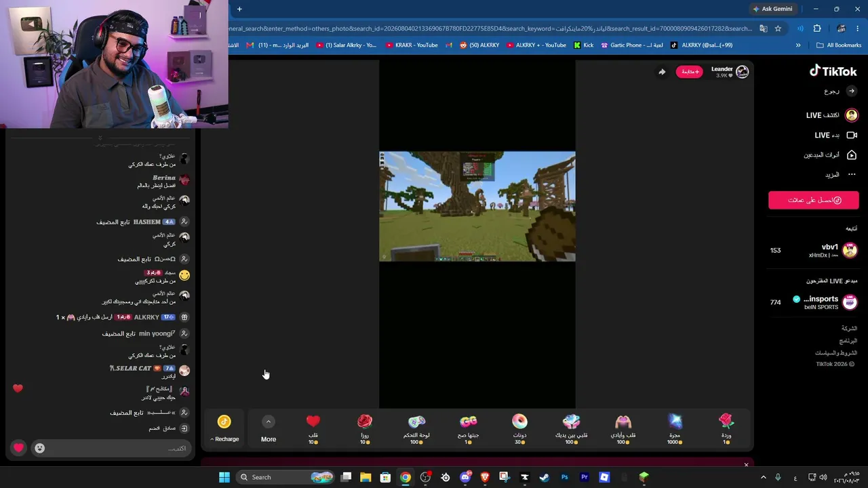Viewport: 868px width, 488px height.
Task: Show hidden bookmarks with double chevron
Action: (x=798, y=45)
